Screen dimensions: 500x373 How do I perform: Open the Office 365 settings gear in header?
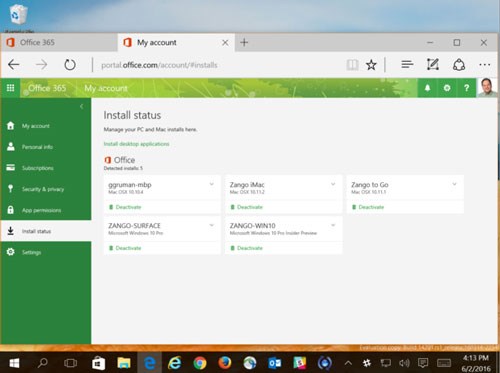coord(447,88)
